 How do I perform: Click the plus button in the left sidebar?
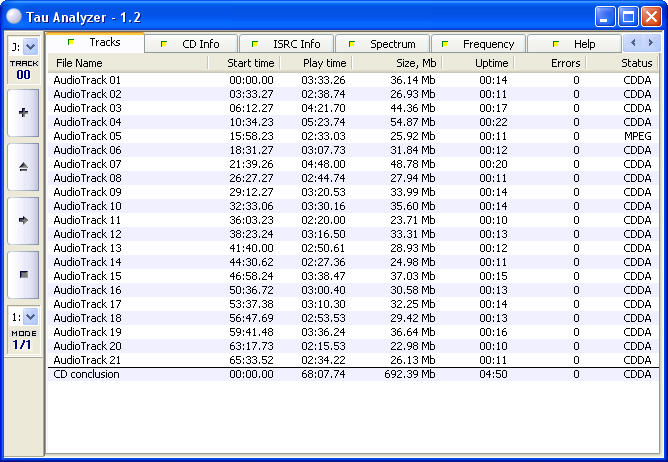(23, 113)
